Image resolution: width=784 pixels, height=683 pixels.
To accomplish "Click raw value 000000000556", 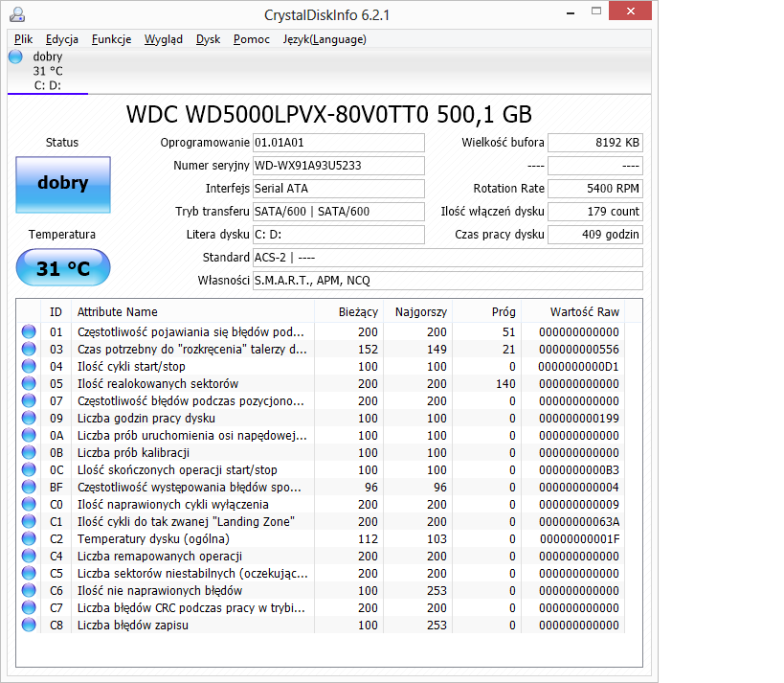I will click(x=579, y=350).
